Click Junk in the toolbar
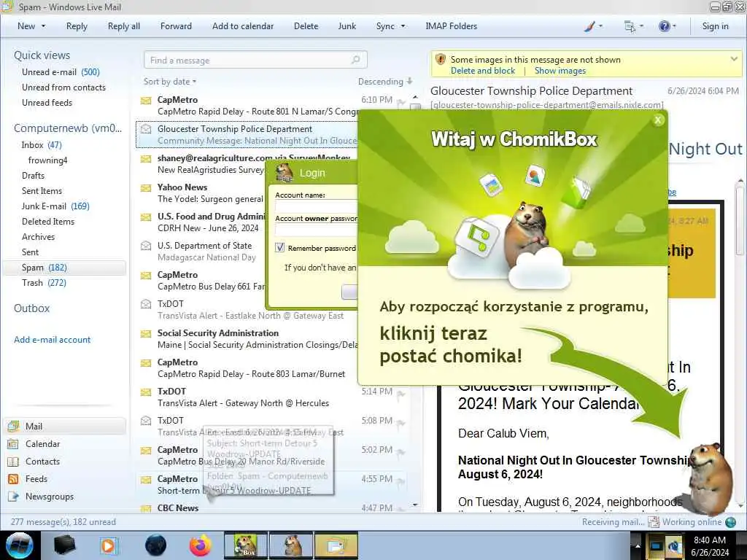This screenshot has width=747, height=560. pyautogui.click(x=347, y=26)
